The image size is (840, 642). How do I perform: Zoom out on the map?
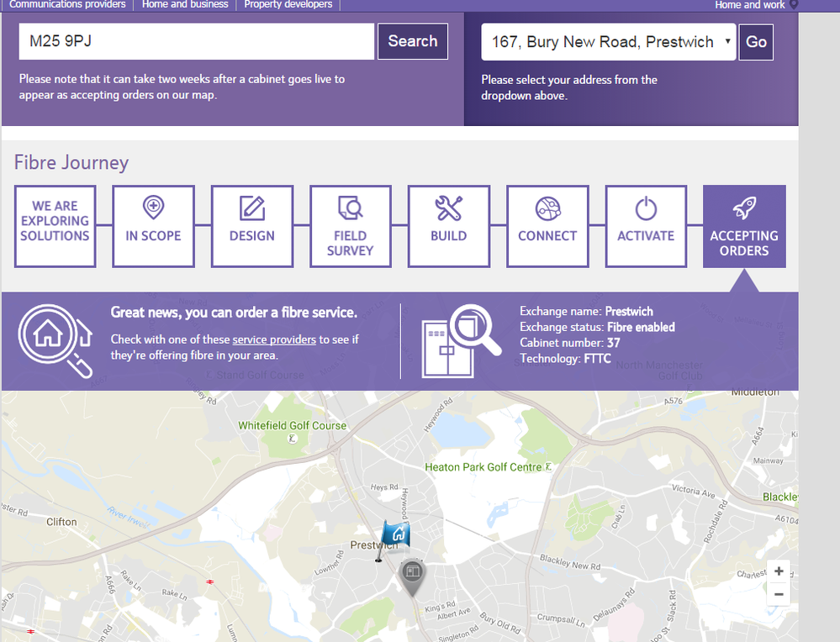[779, 594]
